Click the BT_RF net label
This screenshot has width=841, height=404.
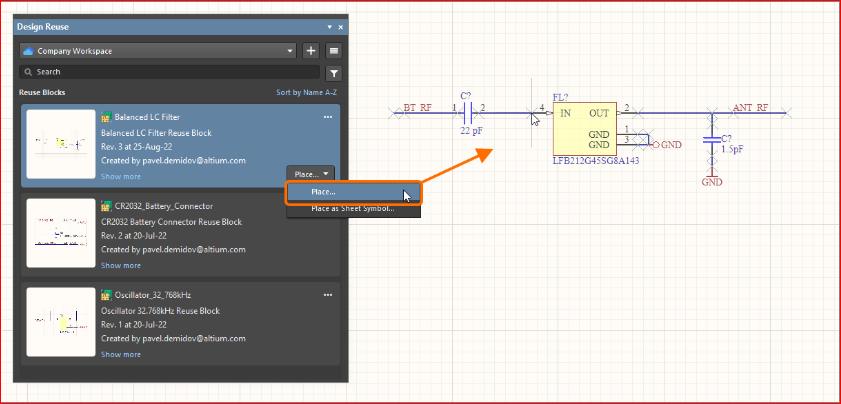417,108
